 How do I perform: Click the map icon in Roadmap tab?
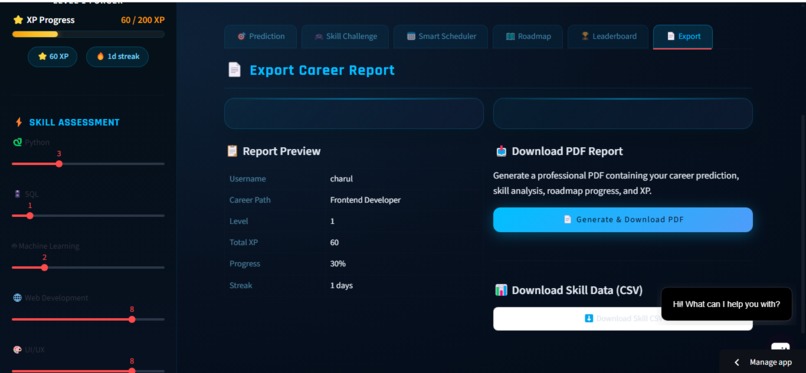pyautogui.click(x=510, y=36)
